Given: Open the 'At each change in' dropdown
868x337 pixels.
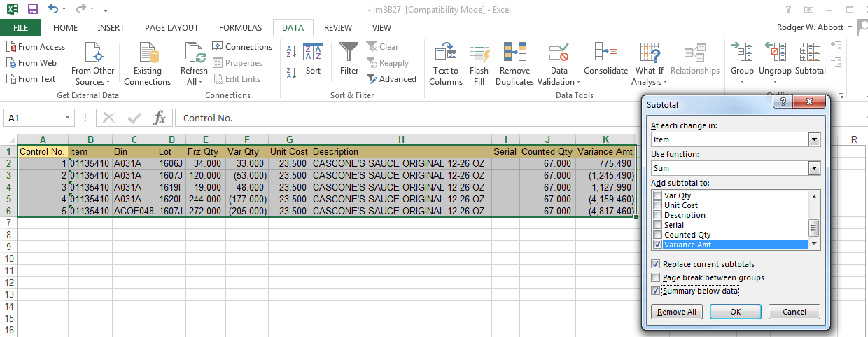Looking at the screenshot, I should tap(813, 139).
